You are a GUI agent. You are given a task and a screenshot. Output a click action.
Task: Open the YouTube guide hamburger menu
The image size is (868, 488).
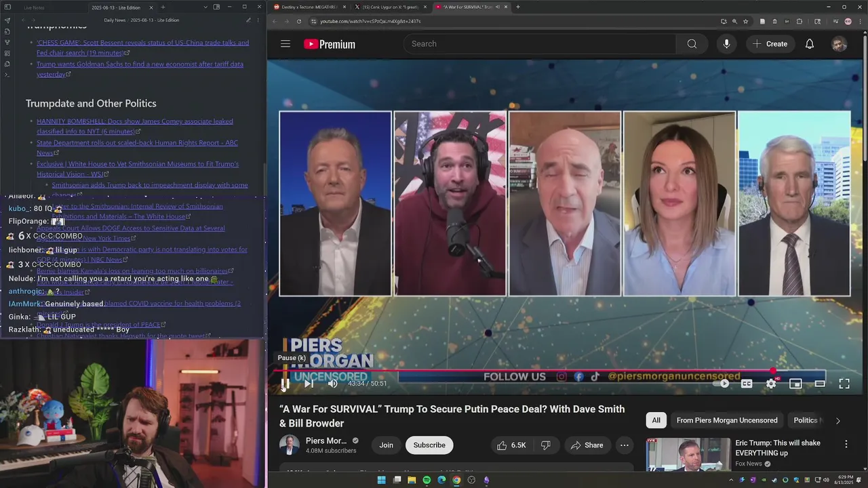pos(285,44)
